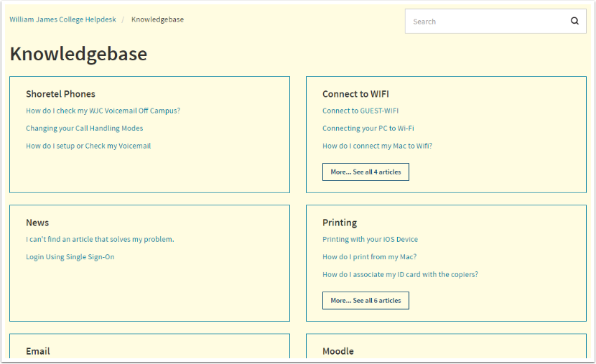Open the Connect to WIFI category heading
The width and height of the screenshot is (596, 364).
(355, 94)
